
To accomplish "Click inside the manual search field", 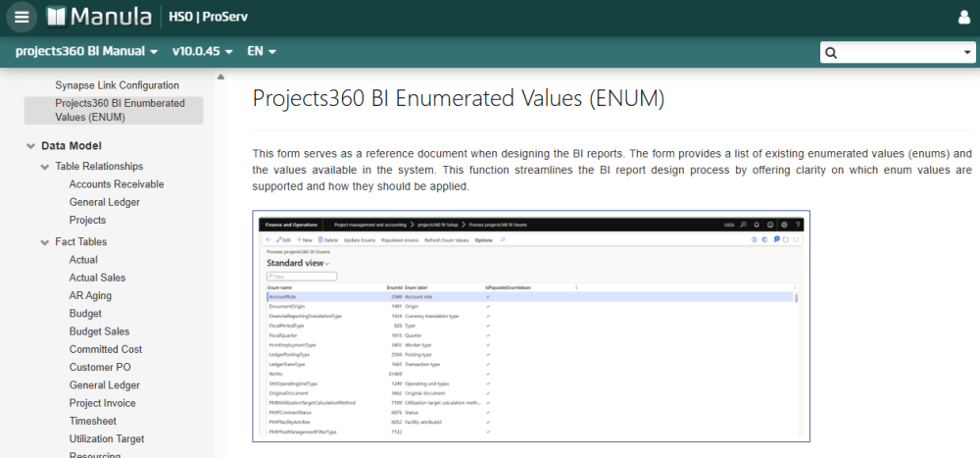I will pos(898,53).
